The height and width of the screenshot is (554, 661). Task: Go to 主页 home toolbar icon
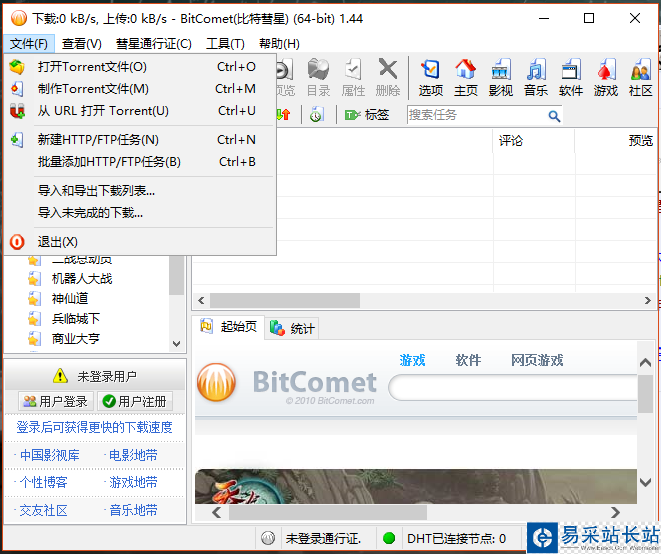tap(465, 77)
